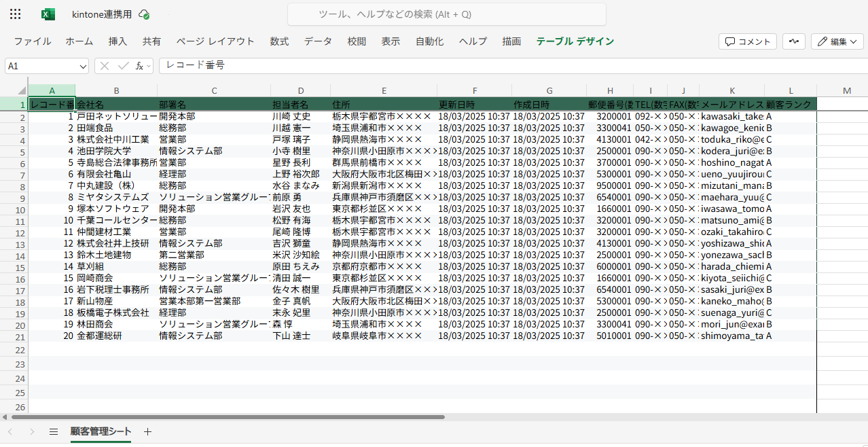Screen dimensions: 868x447
Task: Open the テーブル デザイン ribbon tab
Action: tap(575, 41)
